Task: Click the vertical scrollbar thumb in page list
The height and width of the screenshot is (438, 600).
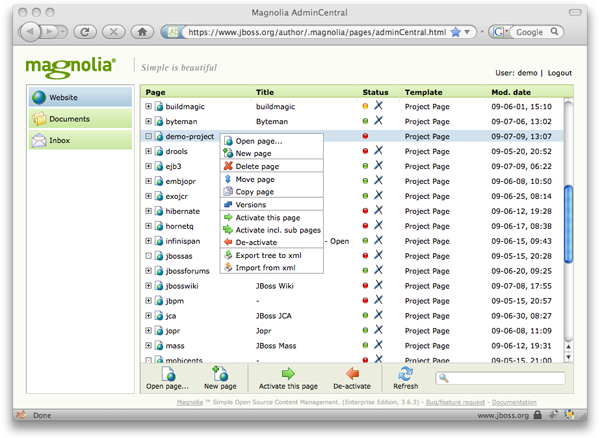Action: coord(569,224)
